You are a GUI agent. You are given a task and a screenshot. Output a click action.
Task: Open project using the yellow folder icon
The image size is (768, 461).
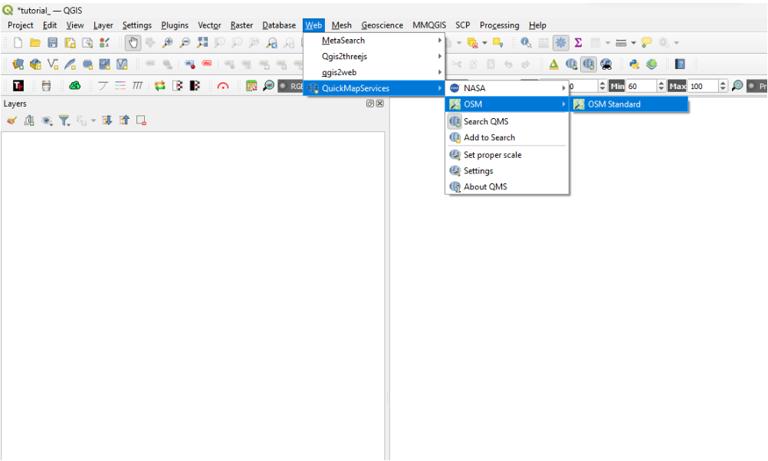coord(35,43)
